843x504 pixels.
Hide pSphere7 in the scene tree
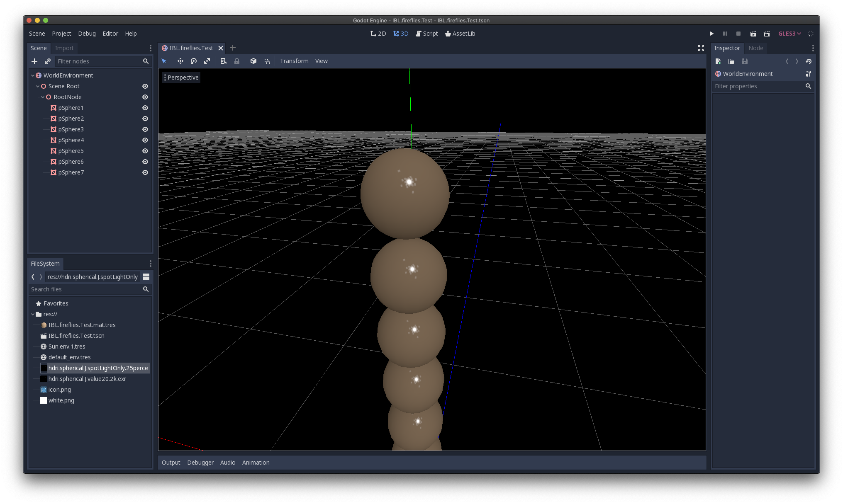[145, 172]
